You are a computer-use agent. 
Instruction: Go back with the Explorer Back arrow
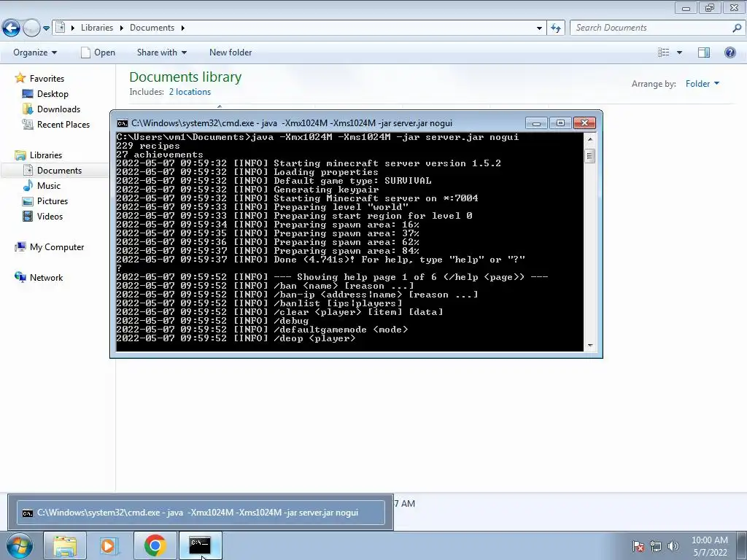tap(11, 28)
